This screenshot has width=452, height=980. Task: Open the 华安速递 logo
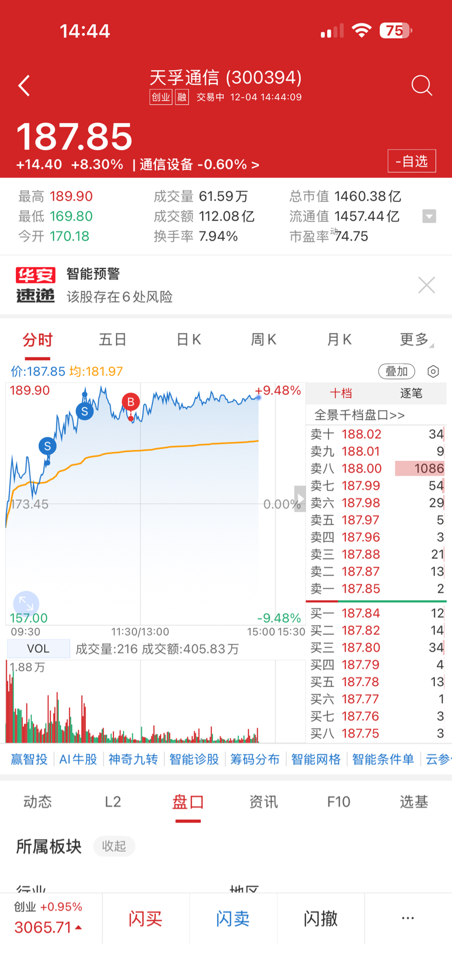coord(35,285)
